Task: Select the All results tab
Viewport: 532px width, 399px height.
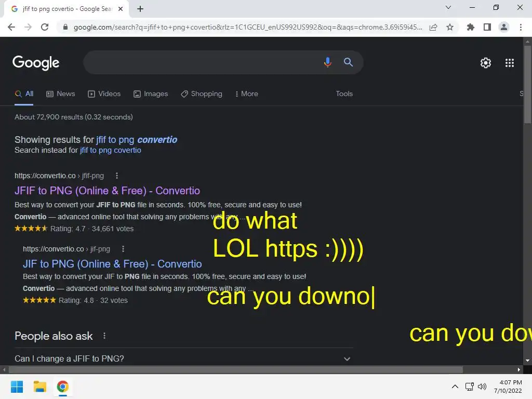Action: click(24, 94)
